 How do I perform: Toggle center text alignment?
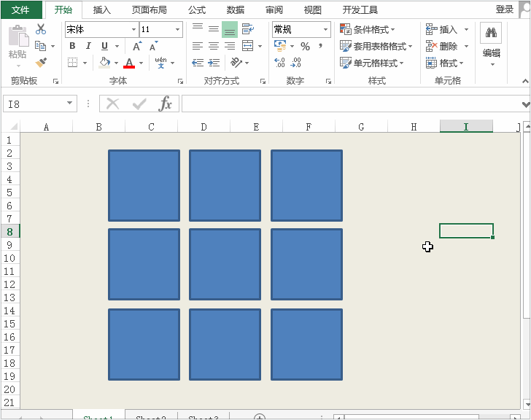[x=213, y=46]
